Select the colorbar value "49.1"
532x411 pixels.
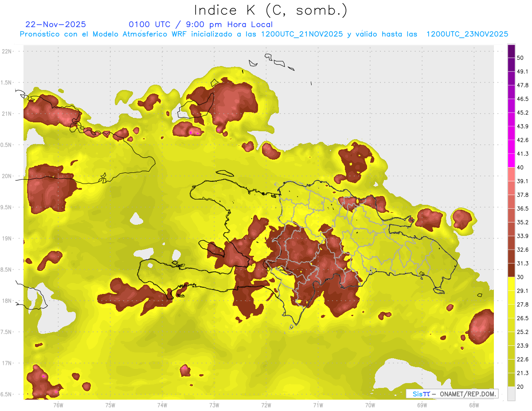click(x=523, y=71)
